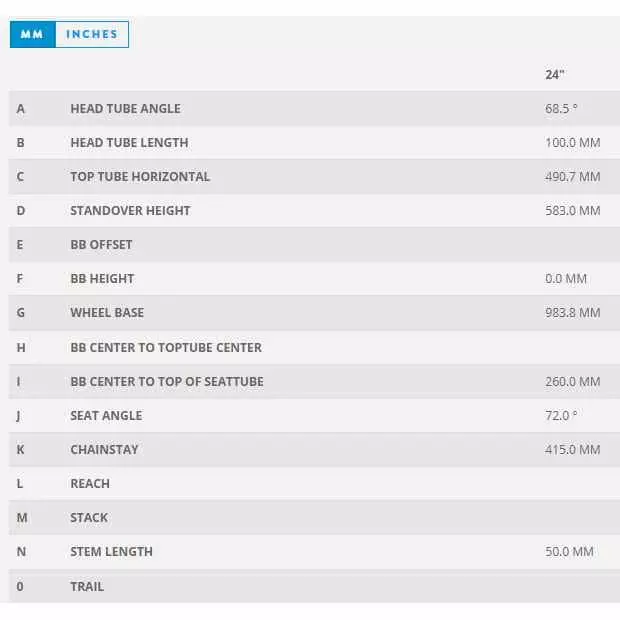Select the STANDOVER HEIGHT row label
Screen dimensions: 620x620
(130, 211)
